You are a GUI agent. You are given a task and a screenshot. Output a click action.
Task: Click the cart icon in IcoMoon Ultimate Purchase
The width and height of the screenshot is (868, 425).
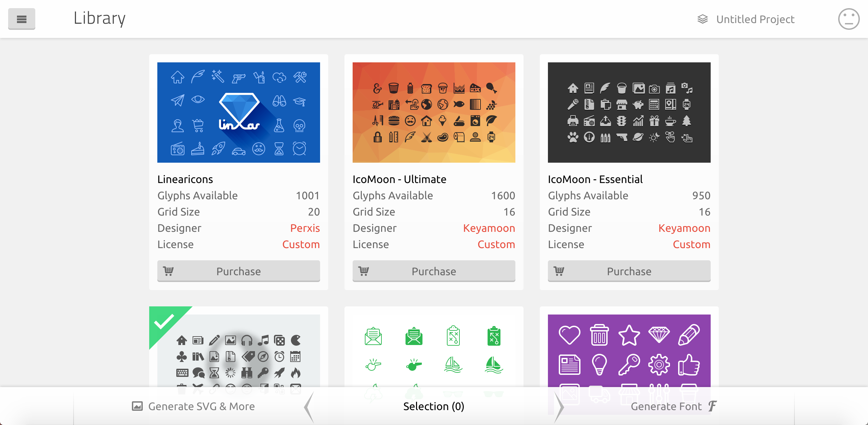(x=363, y=271)
